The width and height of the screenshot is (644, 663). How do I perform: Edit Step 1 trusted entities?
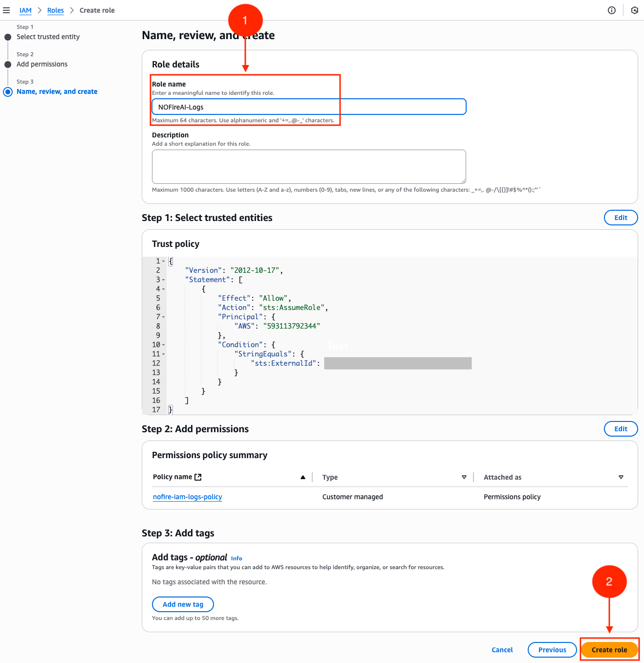pos(621,218)
